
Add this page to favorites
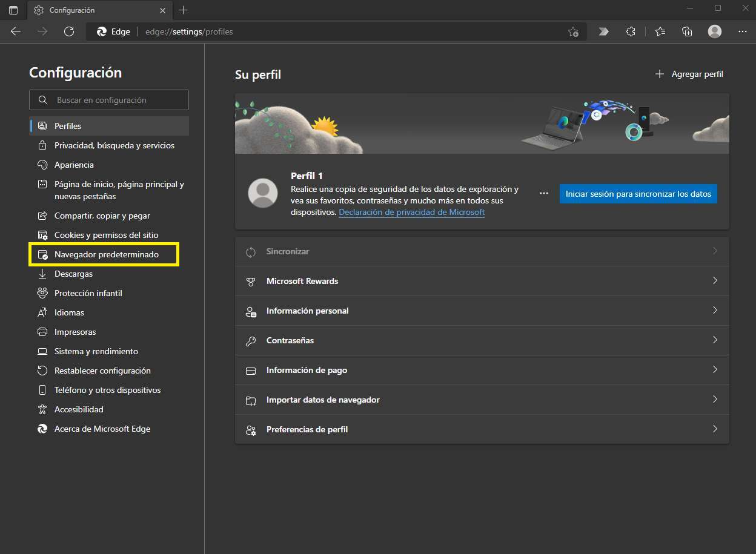(x=573, y=31)
